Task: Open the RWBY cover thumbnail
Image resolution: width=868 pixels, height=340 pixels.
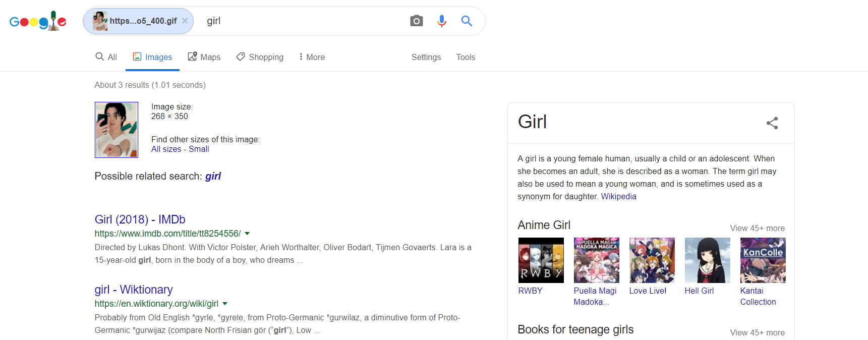Action: point(541,260)
